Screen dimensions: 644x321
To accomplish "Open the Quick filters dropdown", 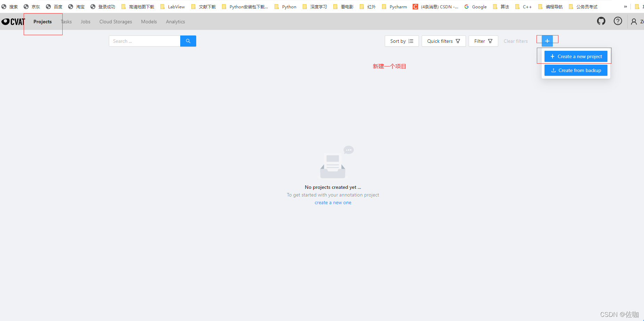I will pyautogui.click(x=444, y=41).
